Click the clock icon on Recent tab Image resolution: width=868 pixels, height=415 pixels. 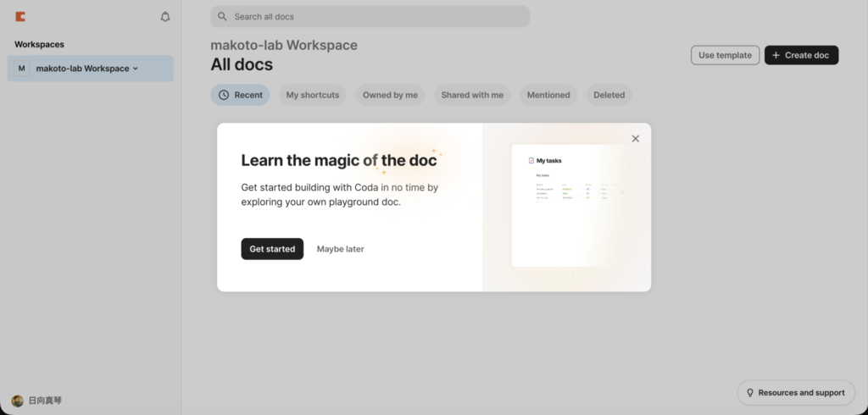224,95
